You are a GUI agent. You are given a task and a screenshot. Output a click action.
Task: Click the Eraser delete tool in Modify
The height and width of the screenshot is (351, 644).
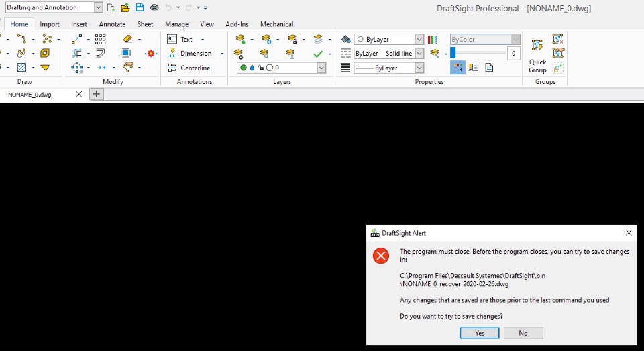click(127, 39)
